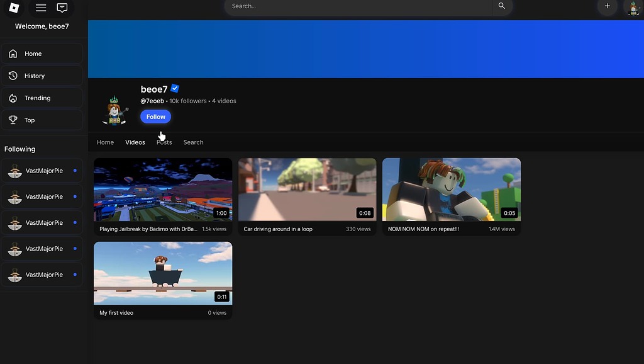Play the Jailbreak by Badimo video

click(163, 190)
